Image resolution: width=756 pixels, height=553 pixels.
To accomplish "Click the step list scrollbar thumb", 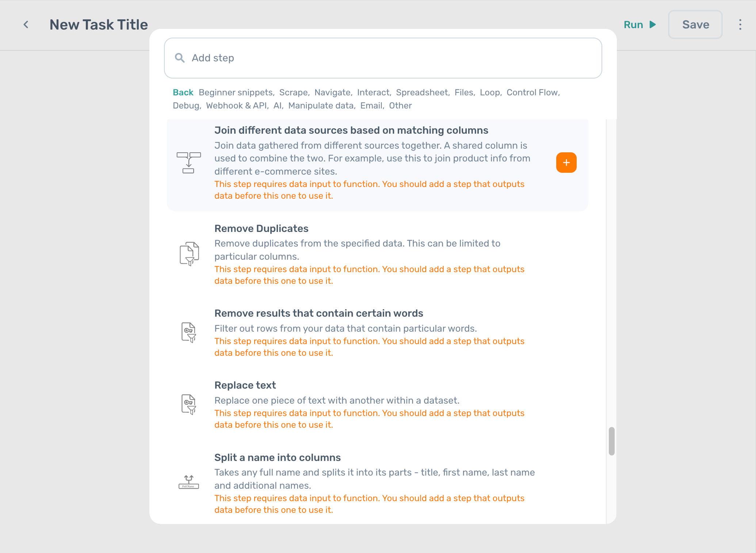I will click(x=612, y=441).
